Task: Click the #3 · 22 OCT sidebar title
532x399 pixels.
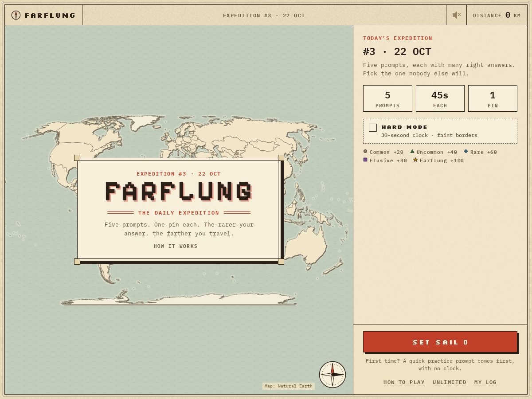Action: point(397,52)
